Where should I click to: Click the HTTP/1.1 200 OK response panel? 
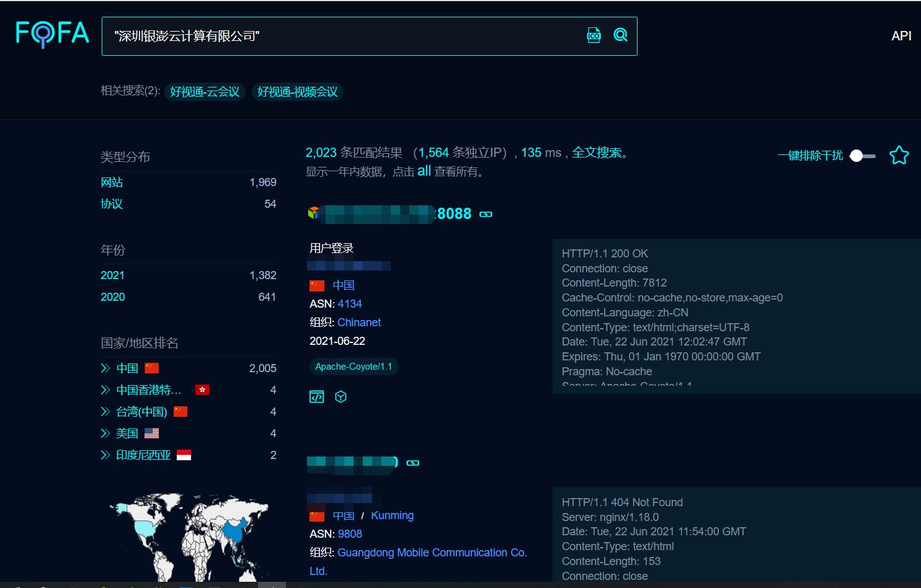pos(737,316)
